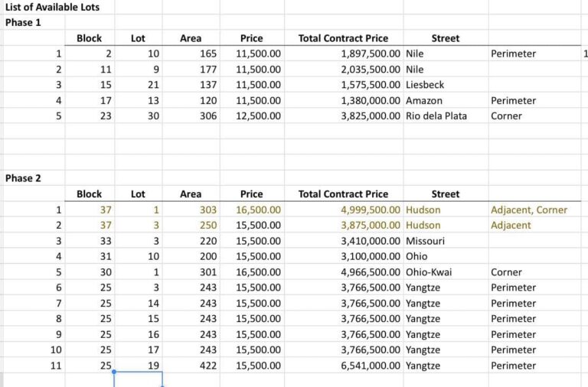Screen dimensions: 588x387
Task: Select the area cell showing 422
Action: [x=207, y=366]
